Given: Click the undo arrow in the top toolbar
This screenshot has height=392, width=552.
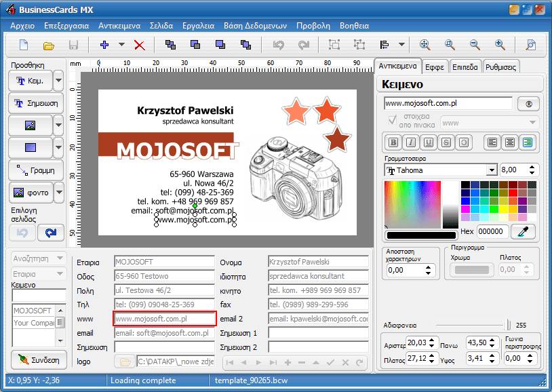Looking at the screenshot, I should (279, 45).
